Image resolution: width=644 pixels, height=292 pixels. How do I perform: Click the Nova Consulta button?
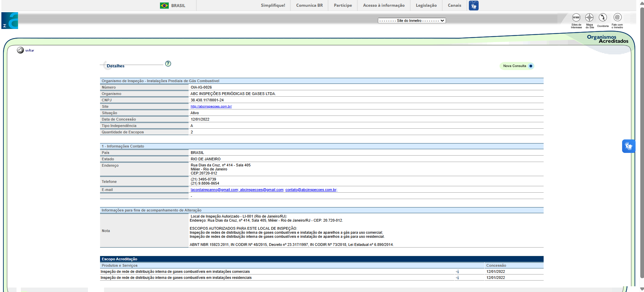tap(517, 66)
